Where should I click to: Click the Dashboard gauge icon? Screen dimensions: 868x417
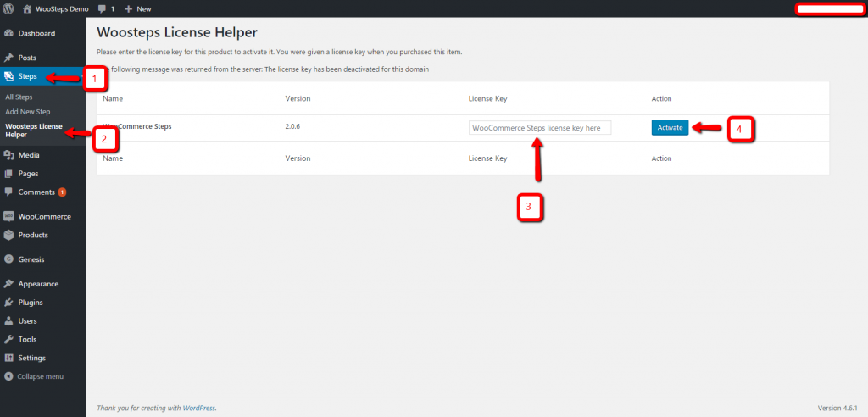coord(8,33)
